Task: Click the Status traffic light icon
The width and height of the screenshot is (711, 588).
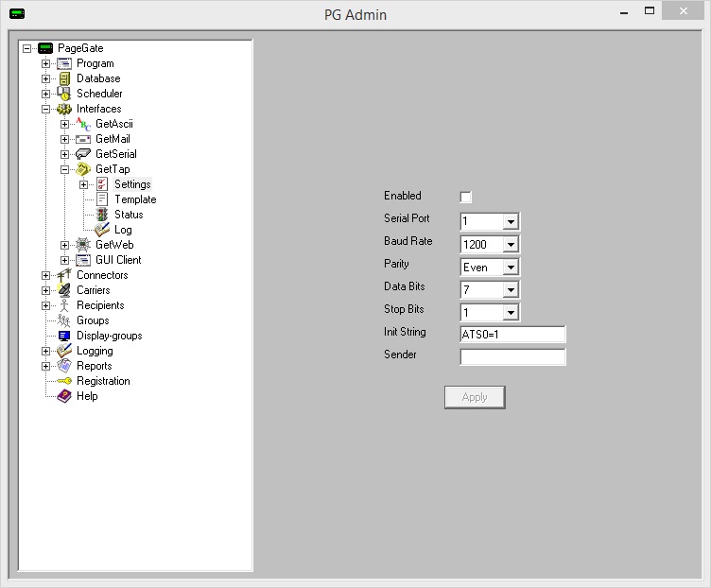Action: coord(102,215)
